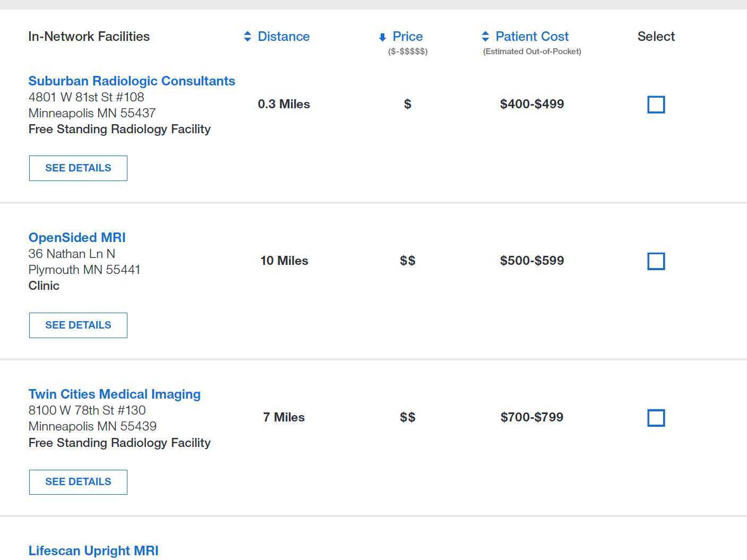See details for Twin Cities Medical Imaging

[78, 482]
